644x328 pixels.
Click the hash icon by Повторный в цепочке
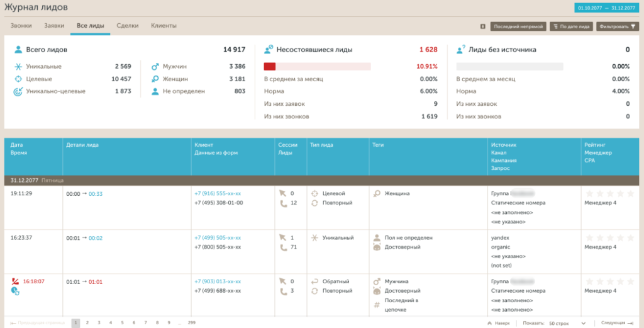[377, 305]
